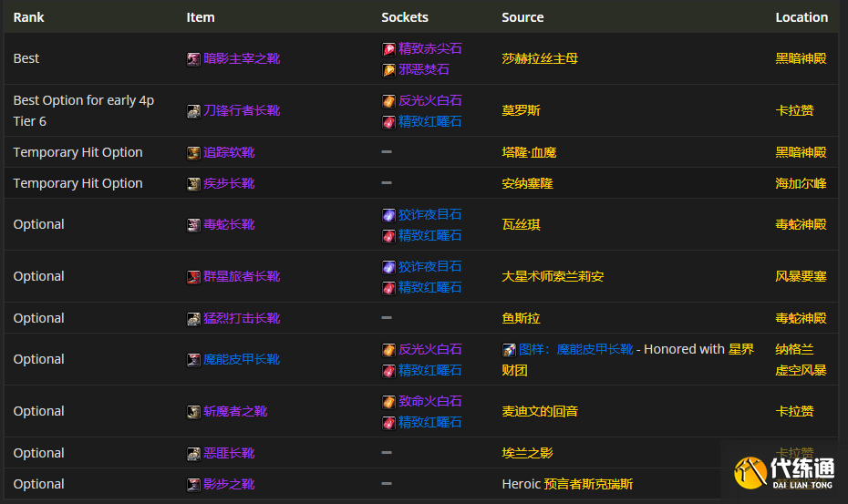The width and height of the screenshot is (848, 504).
Task: Click 狡诈夜目石 gem icon in 毒蛇长靴 row
Action: (x=388, y=215)
